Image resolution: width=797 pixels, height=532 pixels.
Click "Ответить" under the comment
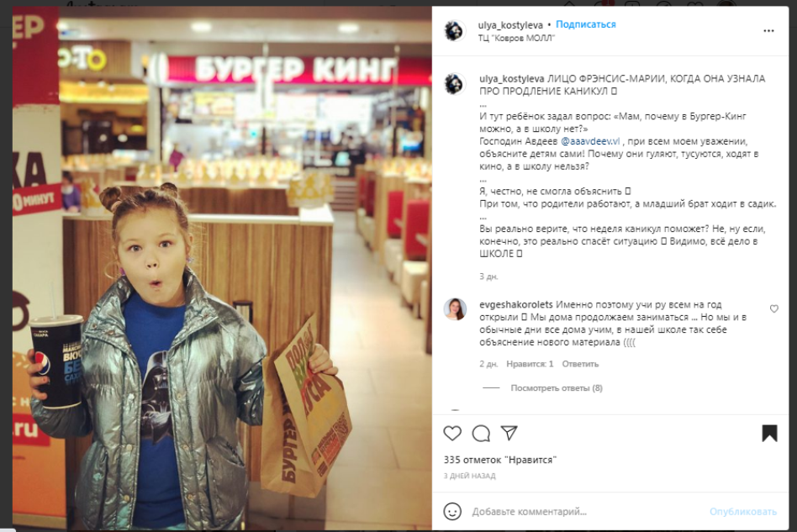pyautogui.click(x=580, y=364)
